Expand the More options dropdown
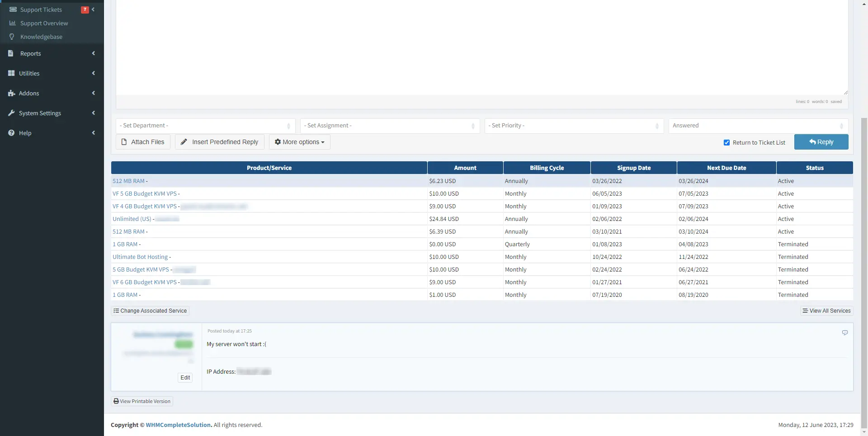Viewport: 868px width, 436px height. point(299,142)
